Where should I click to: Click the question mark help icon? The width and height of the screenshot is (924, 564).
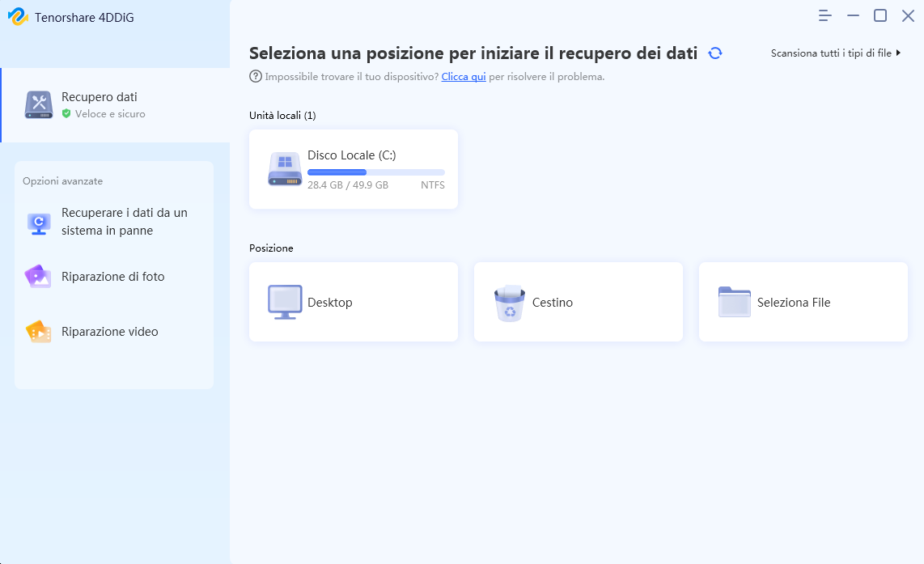(255, 77)
